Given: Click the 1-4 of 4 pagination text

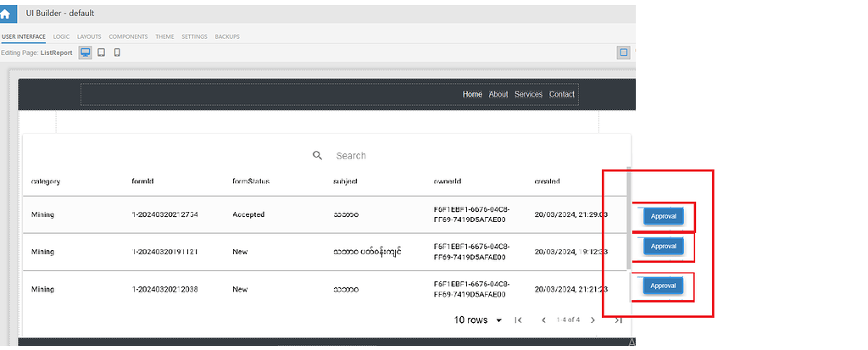Looking at the screenshot, I should 569,320.
